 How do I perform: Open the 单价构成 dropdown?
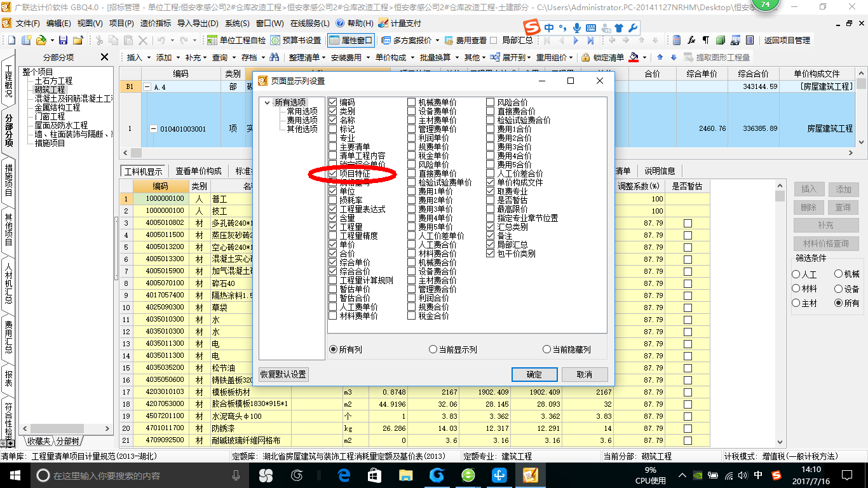[x=394, y=57]
